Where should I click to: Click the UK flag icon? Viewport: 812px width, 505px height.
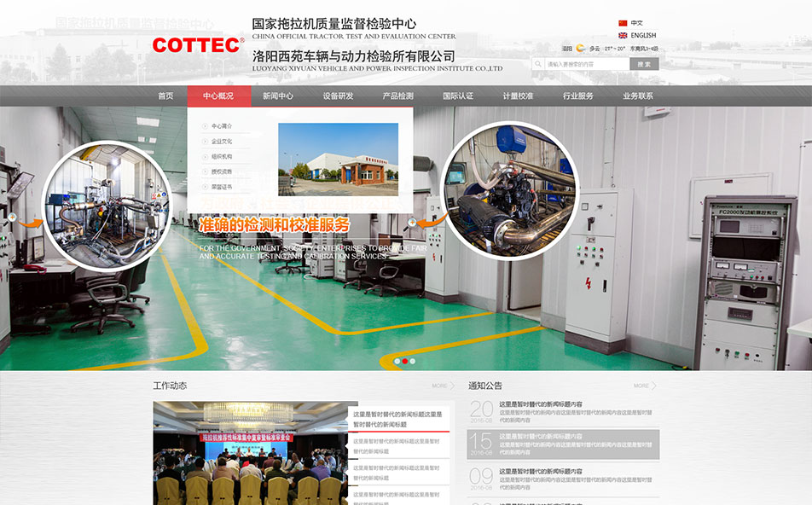pyautogui.click(x=623, y=36)
